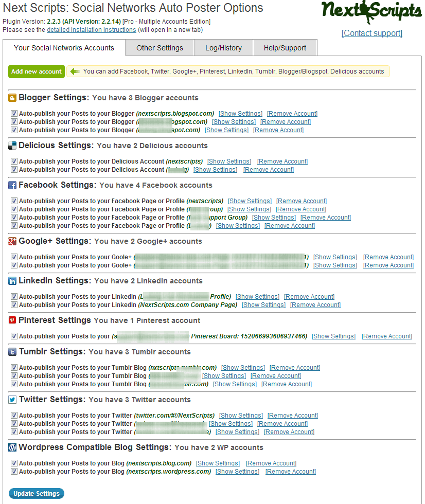Screen dimensions: 425x504
Task: Click the Pinterest icon beside Pinterest Settings
Action: (x=12, y=320)
